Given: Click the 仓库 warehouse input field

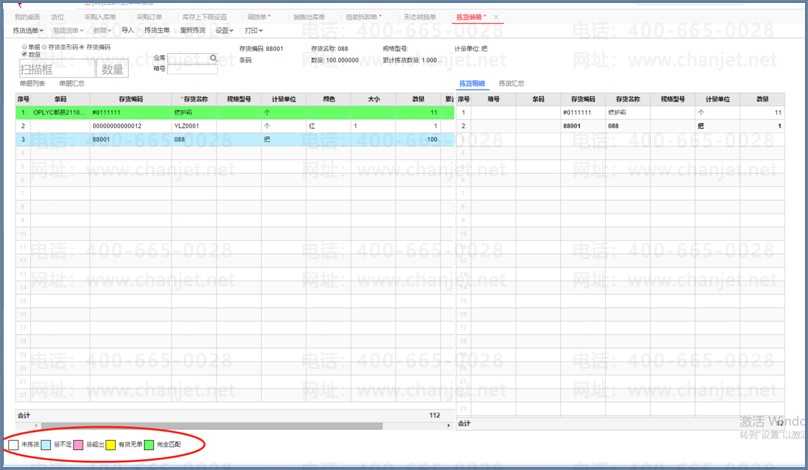Looking at the screenshot, I should [192, 58].
